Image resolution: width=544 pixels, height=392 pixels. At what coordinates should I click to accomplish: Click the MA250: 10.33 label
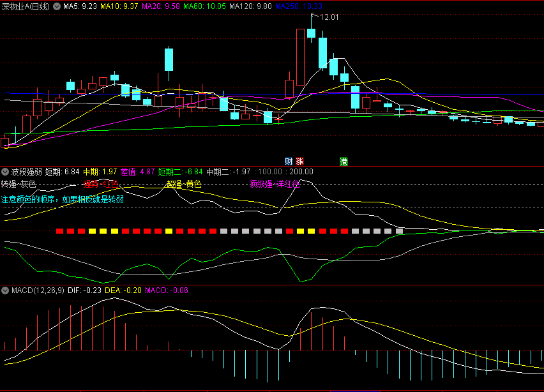(299, 6)
